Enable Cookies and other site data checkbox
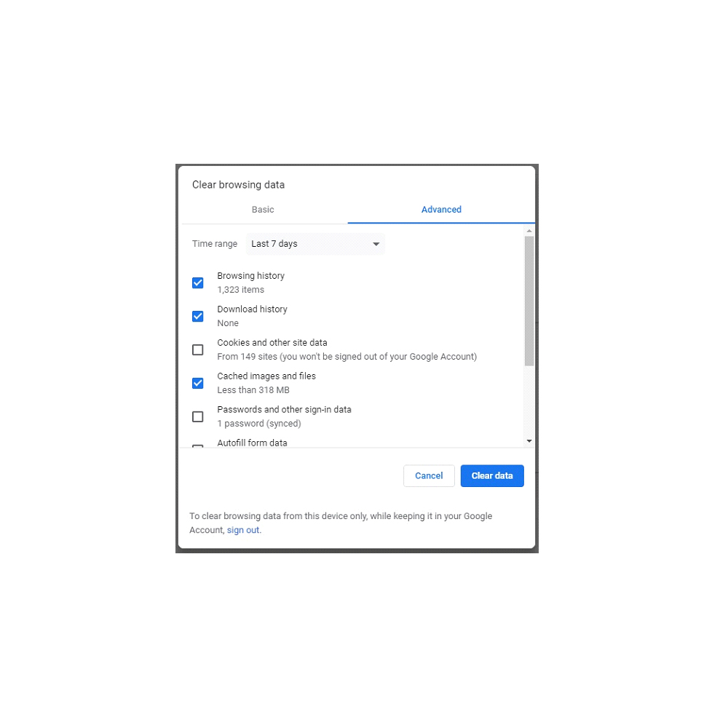Viewport: 728px width, 728px height. click(x=198, y=349)
